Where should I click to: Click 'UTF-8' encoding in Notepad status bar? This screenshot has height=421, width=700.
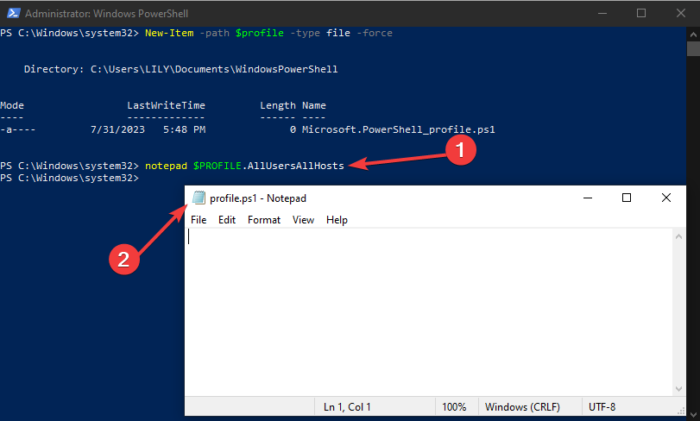tap(602, 407)
